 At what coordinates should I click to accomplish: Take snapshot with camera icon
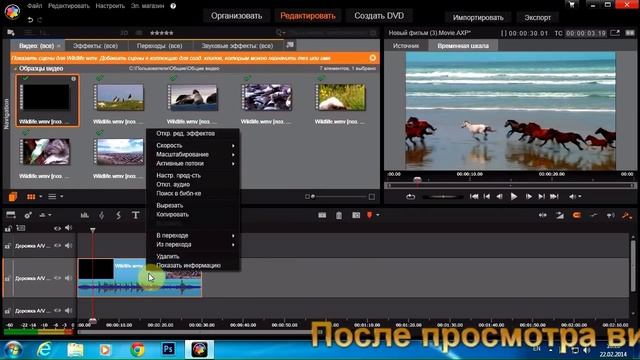click(x=356, y=215)
